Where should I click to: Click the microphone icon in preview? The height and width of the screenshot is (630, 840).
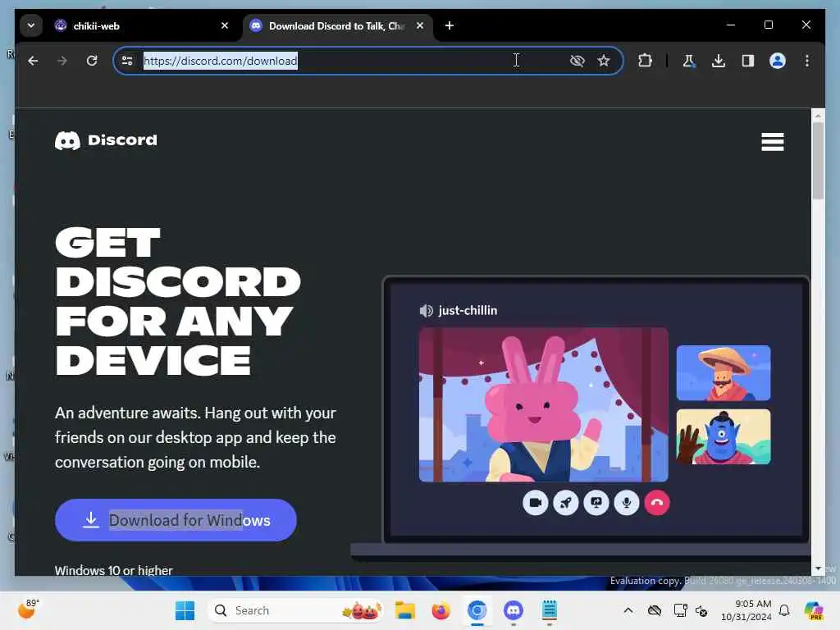click(626, 503)
